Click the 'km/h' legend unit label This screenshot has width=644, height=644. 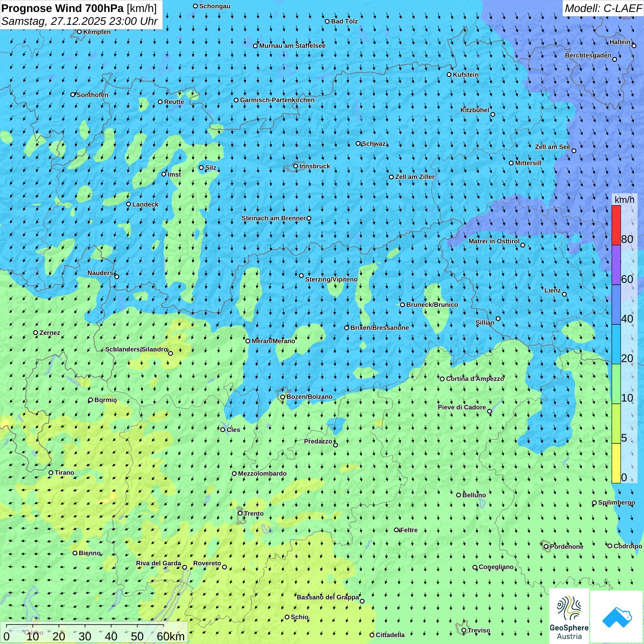624,200
